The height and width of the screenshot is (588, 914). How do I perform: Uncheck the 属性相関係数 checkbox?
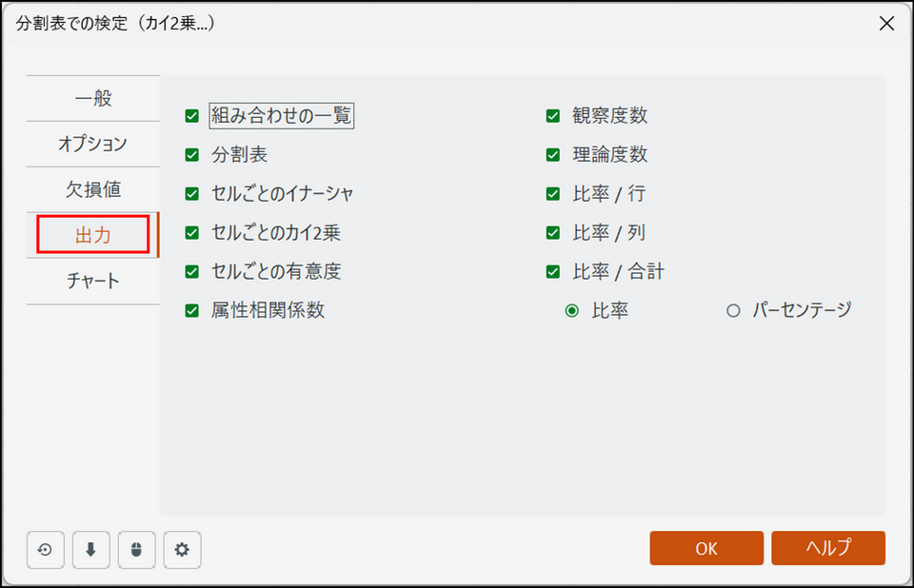coord(192,311)
